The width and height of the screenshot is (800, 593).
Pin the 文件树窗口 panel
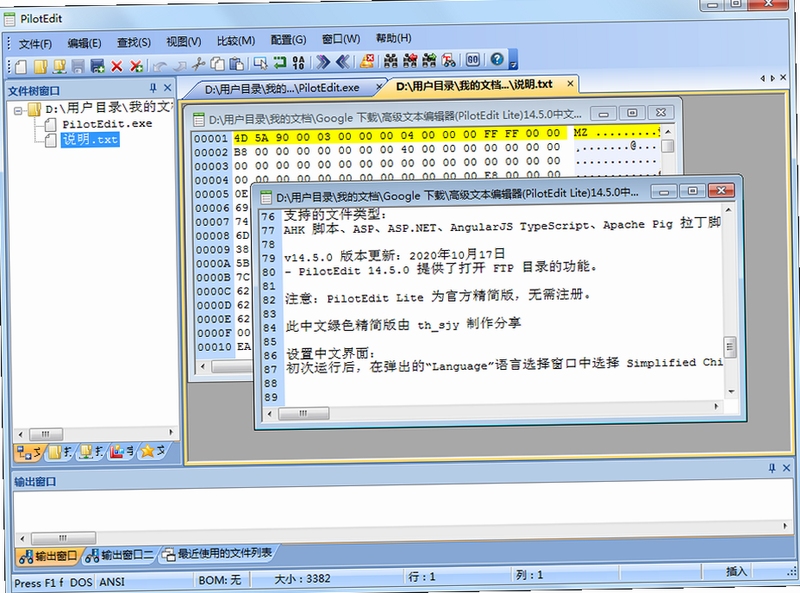click(153, 88)
